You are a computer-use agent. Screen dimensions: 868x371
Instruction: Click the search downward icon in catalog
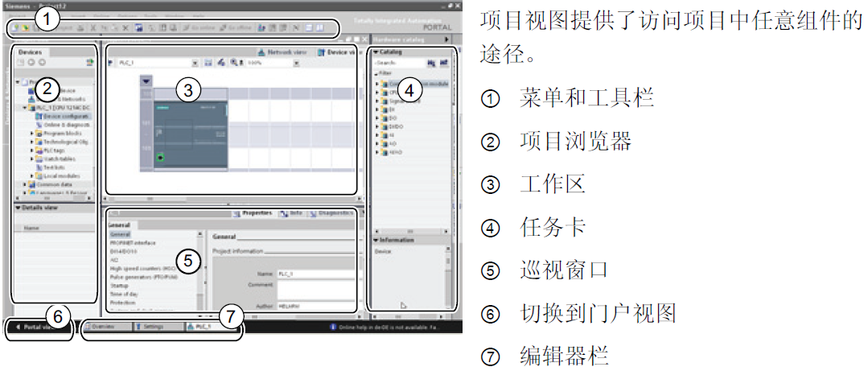pos(430,63)
